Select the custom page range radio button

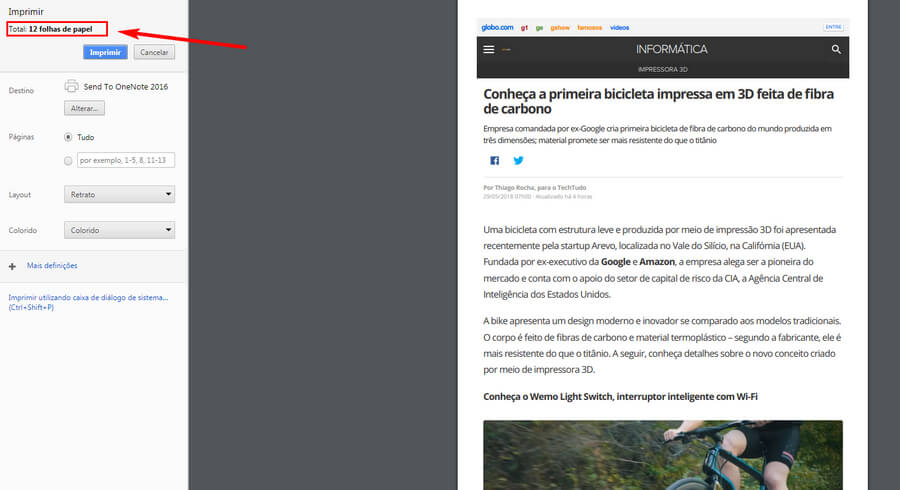[x=68, y=160]
